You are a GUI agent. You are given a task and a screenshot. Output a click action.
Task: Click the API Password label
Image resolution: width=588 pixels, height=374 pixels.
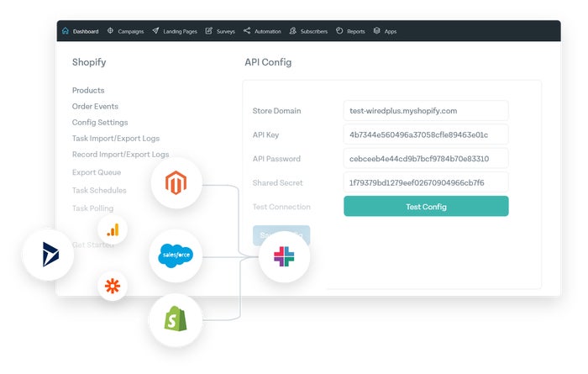[276, 159]
